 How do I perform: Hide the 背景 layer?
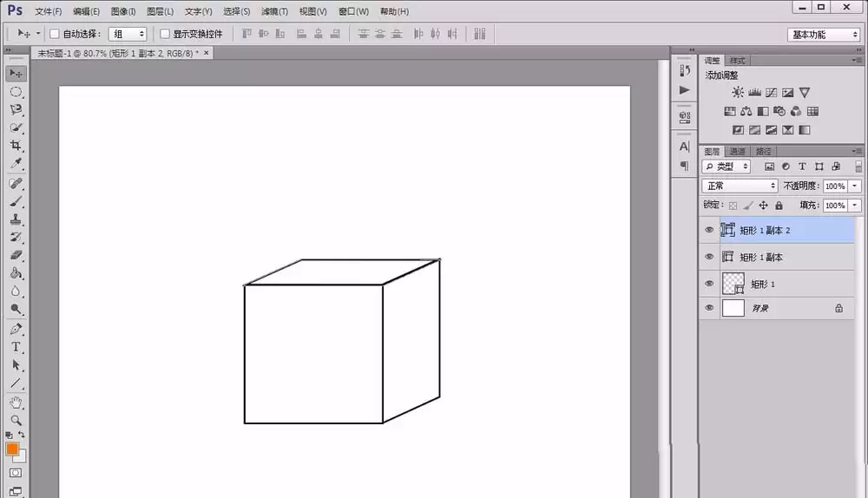coord(709,308)
